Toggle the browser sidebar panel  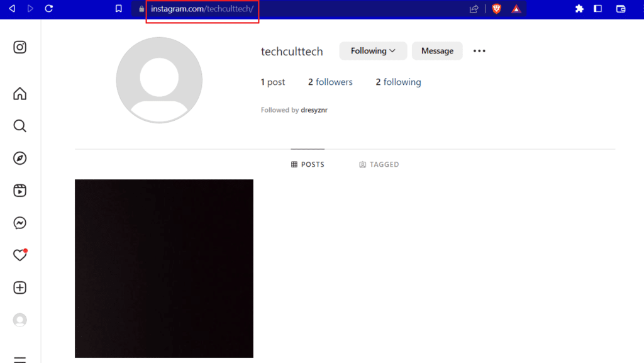coord(598,9)
